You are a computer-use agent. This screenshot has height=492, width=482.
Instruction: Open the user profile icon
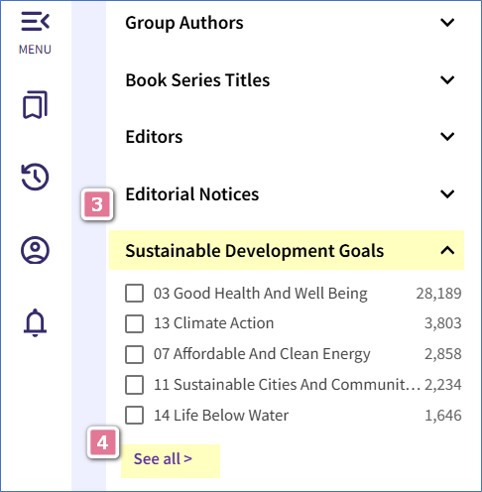tap(35, 250)
